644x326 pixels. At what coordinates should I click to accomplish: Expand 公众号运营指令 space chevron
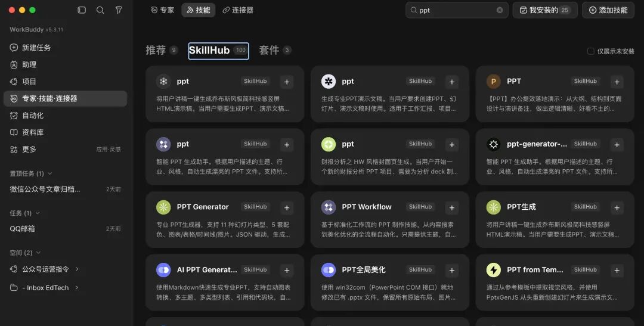pos(77,269)
